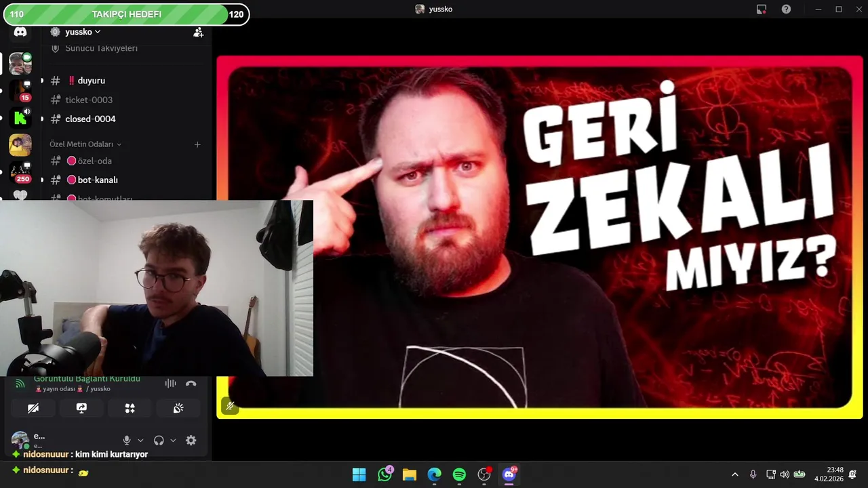Click system tray microphone icon
Image resolution: width=868 pixels, height=488 pixels.
753,474
